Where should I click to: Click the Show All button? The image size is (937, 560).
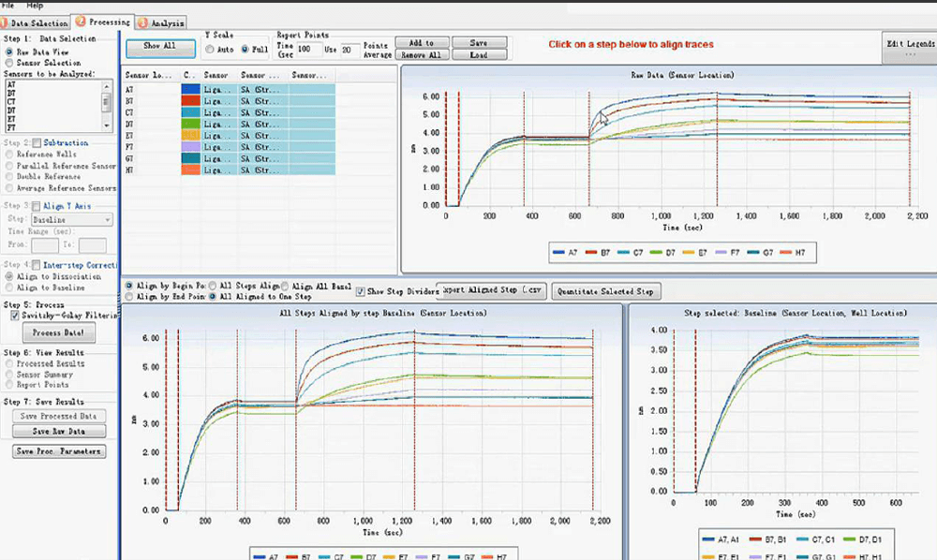pyautogui.click(x=160, y=48)
